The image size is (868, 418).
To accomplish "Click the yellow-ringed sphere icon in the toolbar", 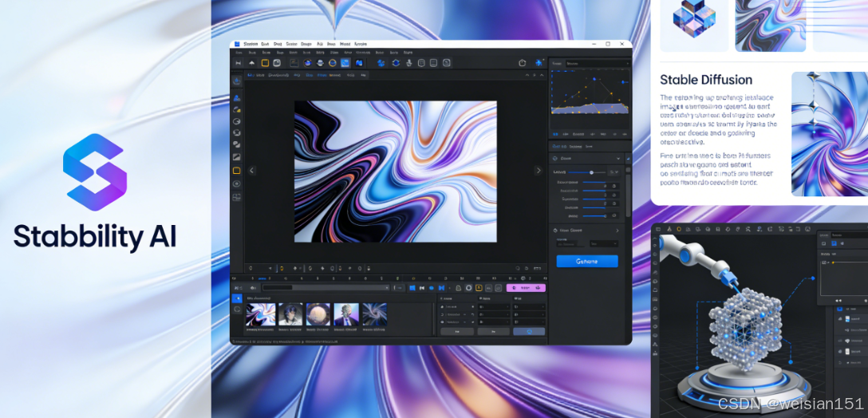I will click(x=333, y=63).
